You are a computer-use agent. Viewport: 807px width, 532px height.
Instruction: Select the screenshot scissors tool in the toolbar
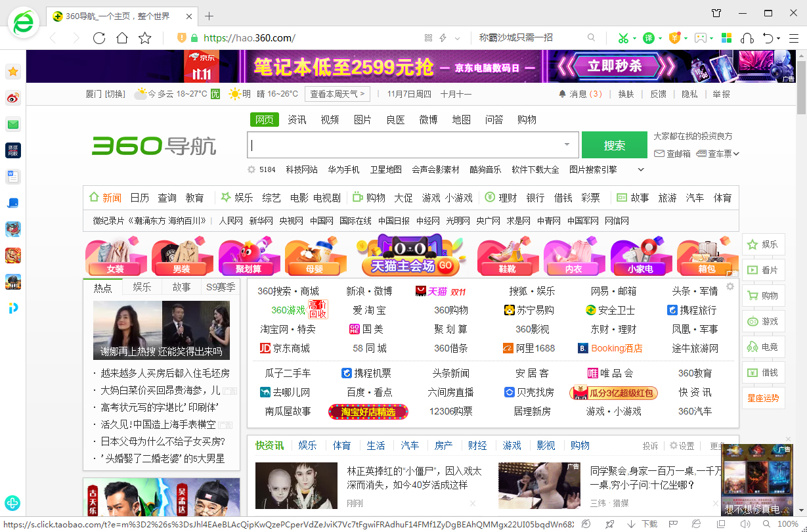pos(623,37)
